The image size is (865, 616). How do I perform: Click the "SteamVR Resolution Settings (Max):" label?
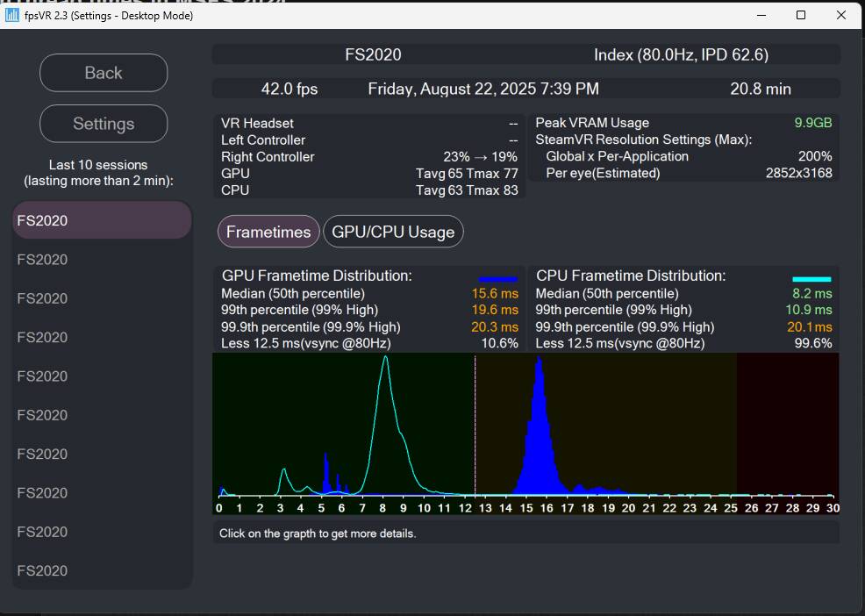coord(644,140)
